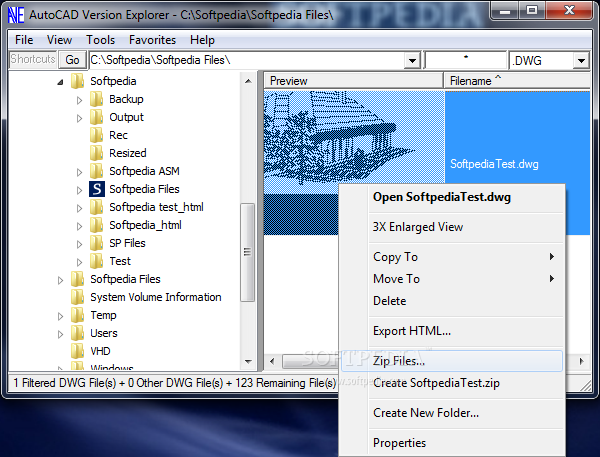Viewport: 600px width, 457px height.
Task: Expand the Output folder node
Action: [79, 118]
